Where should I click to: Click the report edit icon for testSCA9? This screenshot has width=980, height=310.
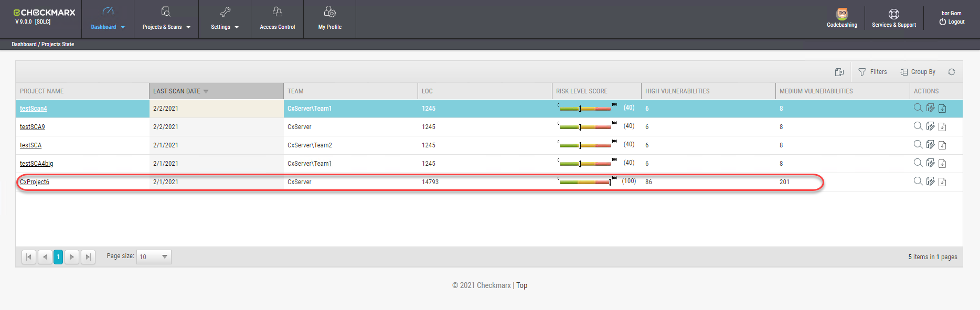(x=930, y=126)
